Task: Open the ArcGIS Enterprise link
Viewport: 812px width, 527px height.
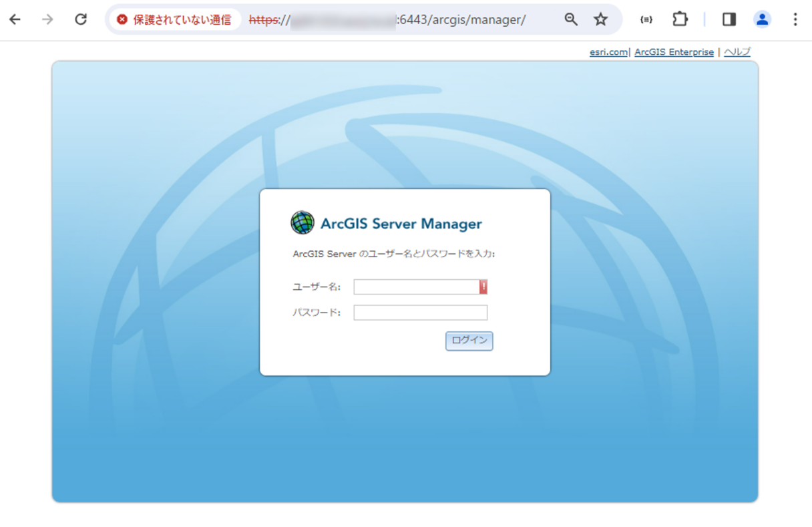Action: tap(674, 52)
